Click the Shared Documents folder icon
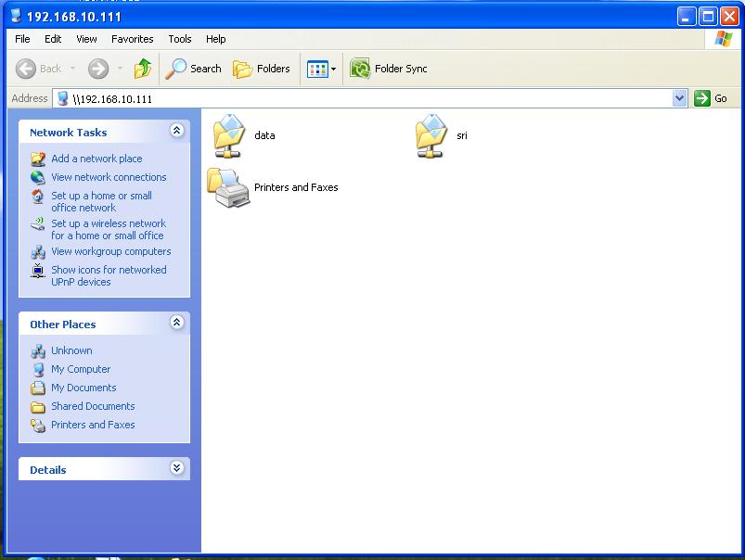The image size is (745, 560). (38, 407)
